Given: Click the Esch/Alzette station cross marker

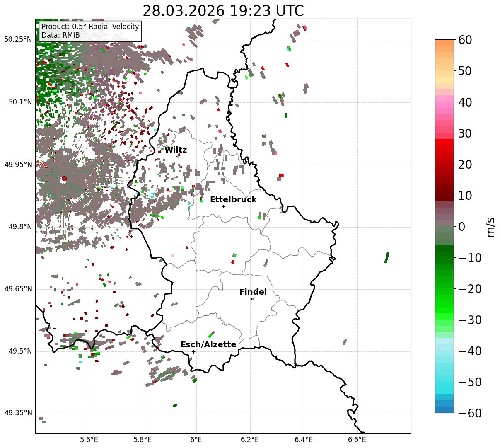Looking at the screenshot, I should pos(193,351).
